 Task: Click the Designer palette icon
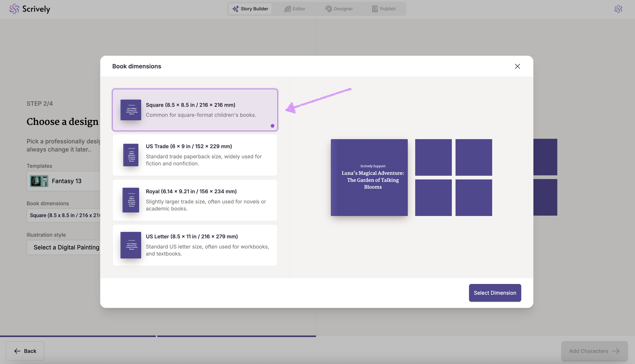328,9
